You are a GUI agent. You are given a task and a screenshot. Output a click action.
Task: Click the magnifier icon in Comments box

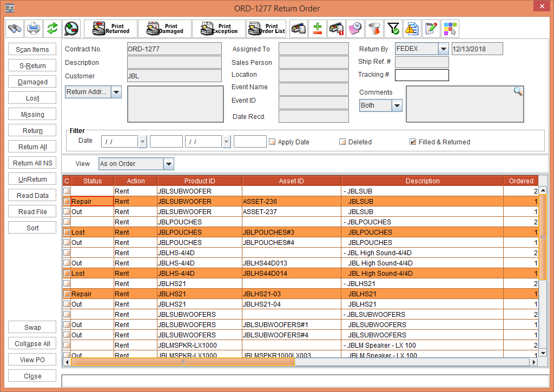click(x=518, y=91)
